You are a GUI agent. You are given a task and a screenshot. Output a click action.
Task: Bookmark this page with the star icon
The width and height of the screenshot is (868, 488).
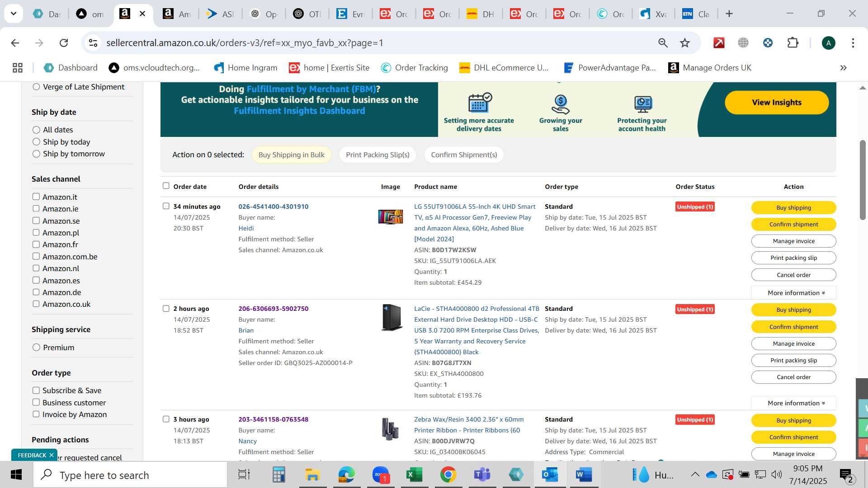point(685,43)
